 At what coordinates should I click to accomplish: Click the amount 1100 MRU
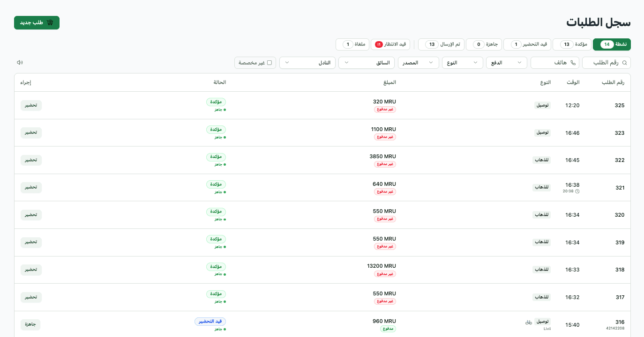[383, 129]
